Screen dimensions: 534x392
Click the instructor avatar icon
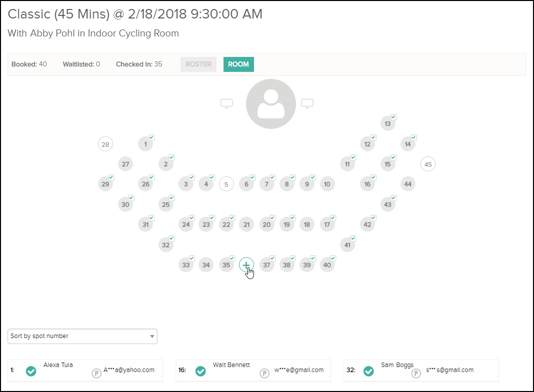click(x=270, y=103)
